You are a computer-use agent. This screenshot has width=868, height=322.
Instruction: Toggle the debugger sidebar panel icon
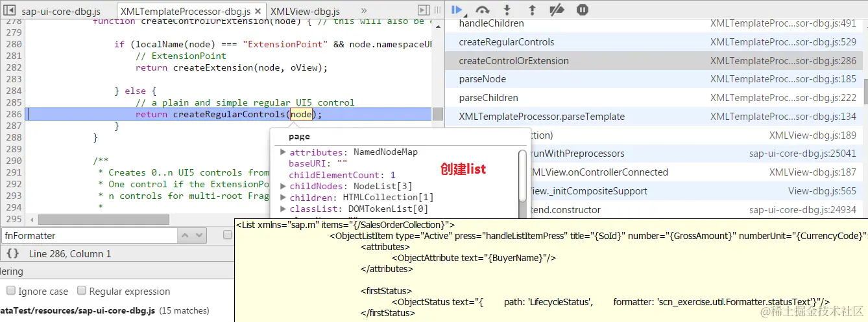(x=423, y=10)
